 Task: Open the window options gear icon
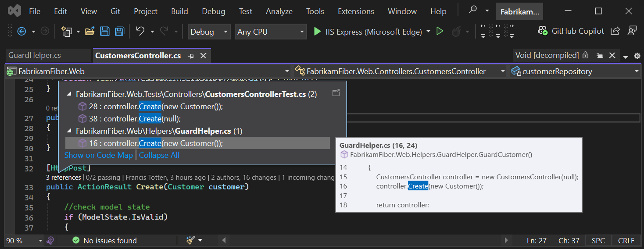637,56
